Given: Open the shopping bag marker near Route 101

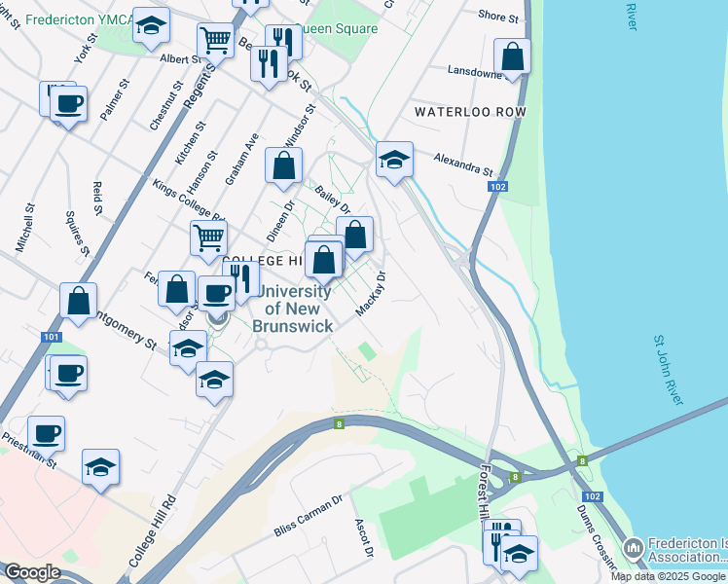Looking at the screenshot, I should pyautogui.click(x=79, y=302).
